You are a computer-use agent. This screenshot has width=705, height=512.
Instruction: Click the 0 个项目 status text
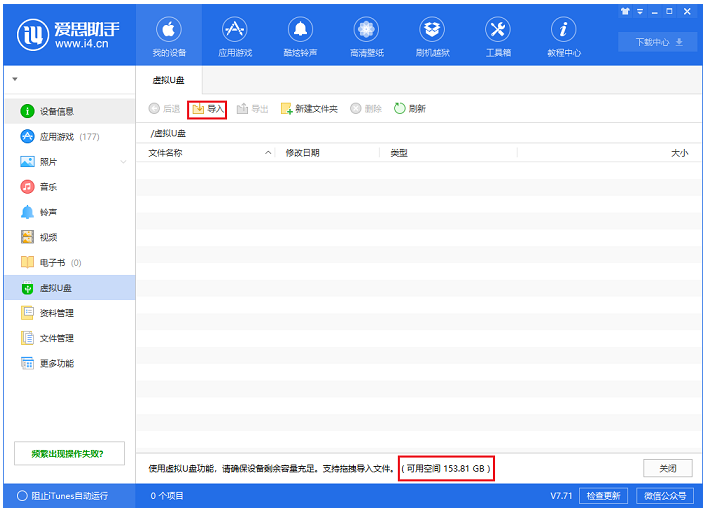point(167,496)
